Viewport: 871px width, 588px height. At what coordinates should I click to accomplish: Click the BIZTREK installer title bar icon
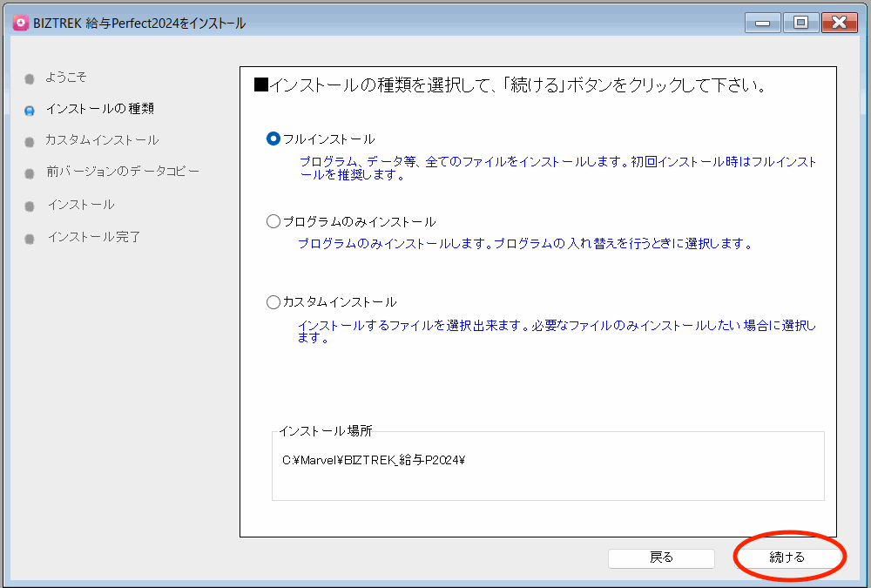pyautogui.click(x=21, y=23)
